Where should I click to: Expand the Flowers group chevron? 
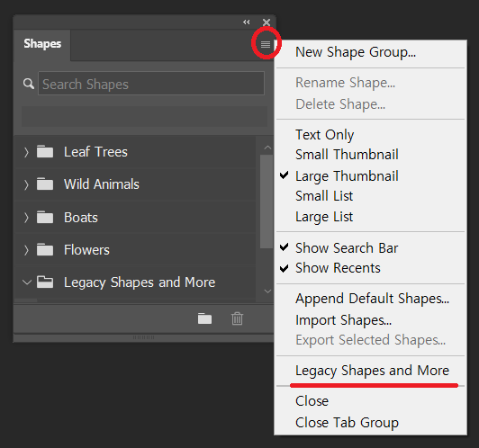(x=26, y=250)
